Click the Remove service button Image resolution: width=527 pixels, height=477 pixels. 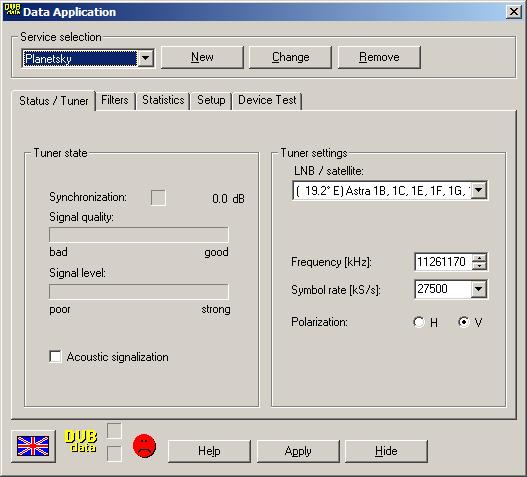[x=379, y=57]
